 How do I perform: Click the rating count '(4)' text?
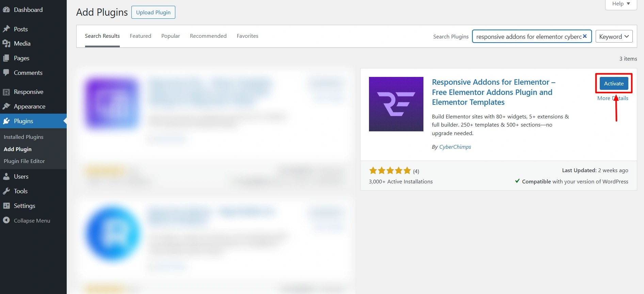click(x=416, y=171)
